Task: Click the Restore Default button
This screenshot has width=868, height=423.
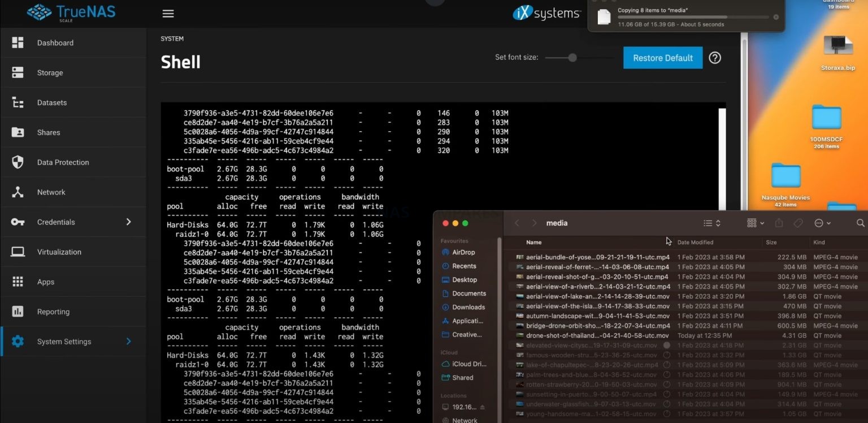Action: (662, 58)
